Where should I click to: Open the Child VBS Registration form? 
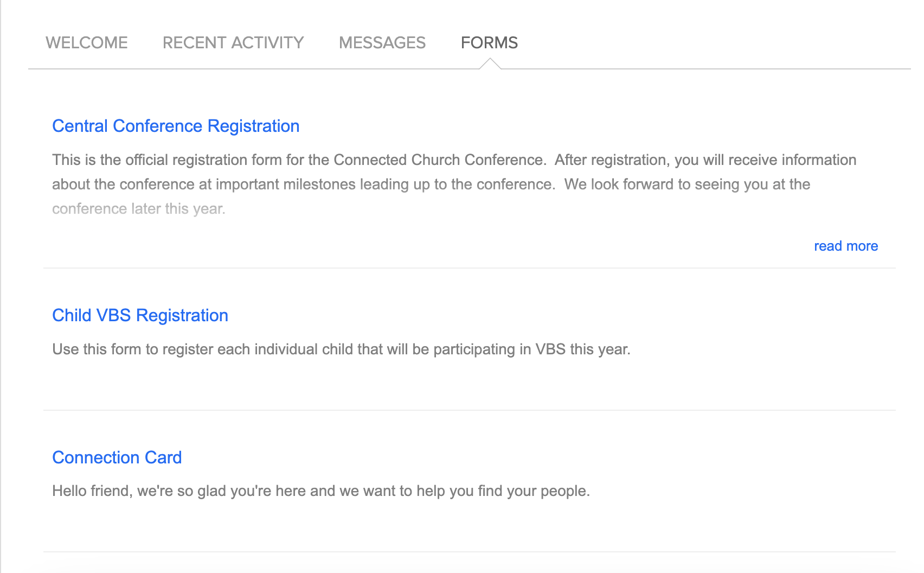(x=140, y=315)
